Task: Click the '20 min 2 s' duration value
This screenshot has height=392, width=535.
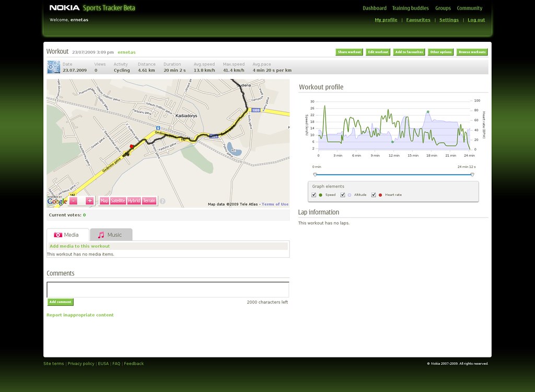Action: 175,71
